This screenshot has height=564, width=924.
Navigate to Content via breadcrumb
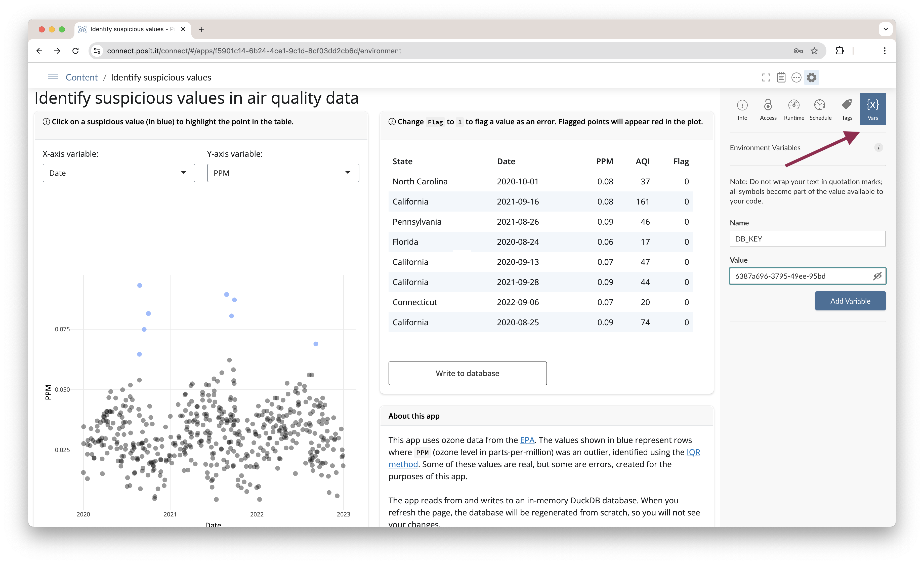coord(82,77)
